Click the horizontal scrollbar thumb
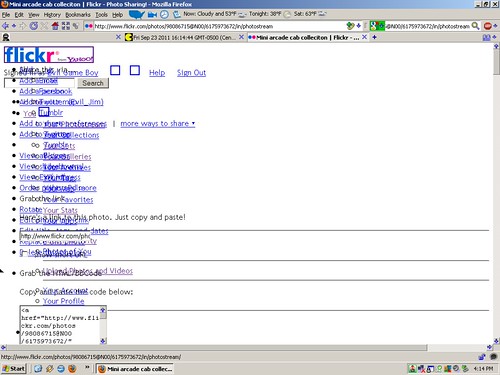The width and height of the screenshot is (500, 375). [217, 348]
